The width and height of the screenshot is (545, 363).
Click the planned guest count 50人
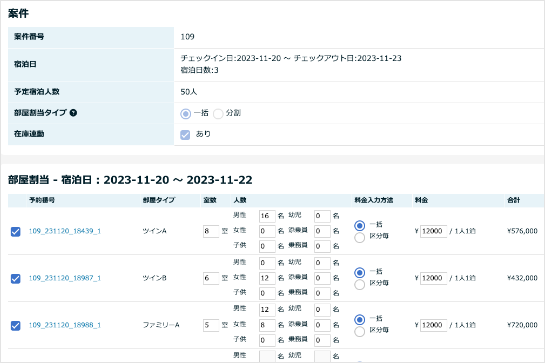pos(189,92)
